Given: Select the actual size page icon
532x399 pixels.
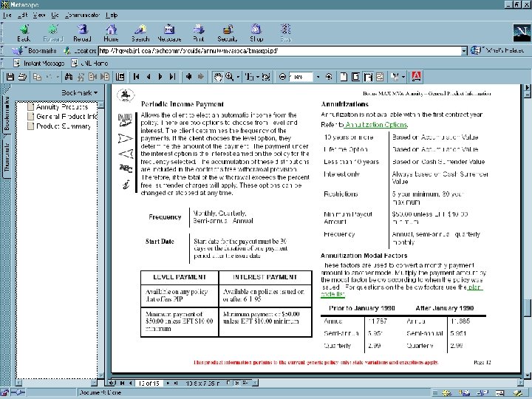Looking at the screenshot, I should (x=344, y=77).
